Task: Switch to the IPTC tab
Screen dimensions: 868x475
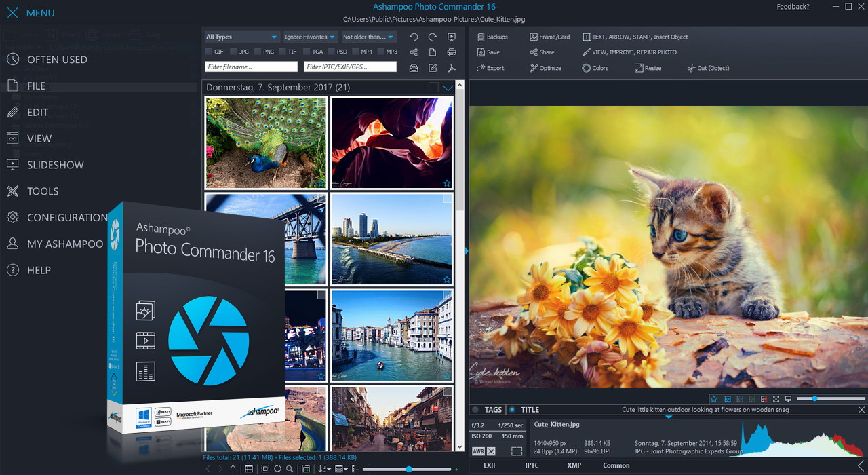Action: coord(532,465)
